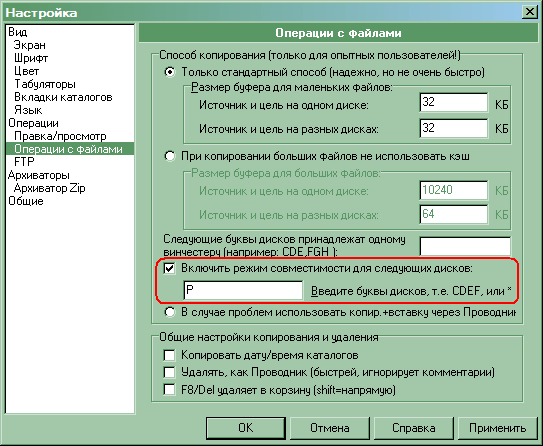Click the OK button
Screen dimensions: 543x446
click(246, 428)
